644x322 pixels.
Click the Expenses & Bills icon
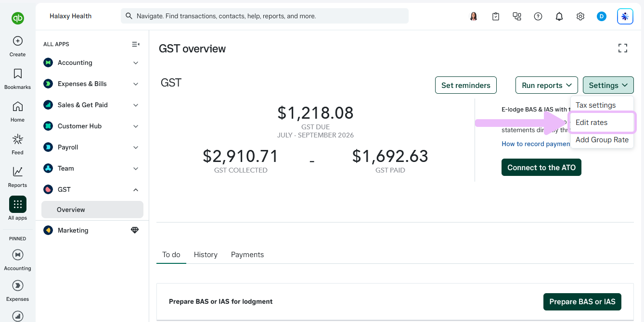48,84
